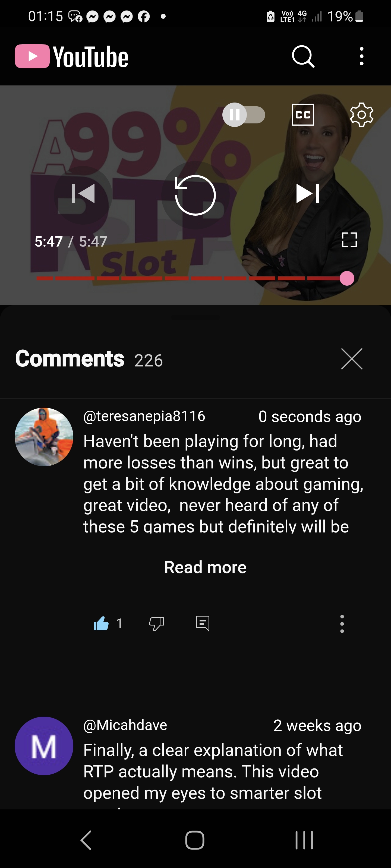Click the video progress scrubber handle
This screenshot has width=391, height=868.
(347, 278)
